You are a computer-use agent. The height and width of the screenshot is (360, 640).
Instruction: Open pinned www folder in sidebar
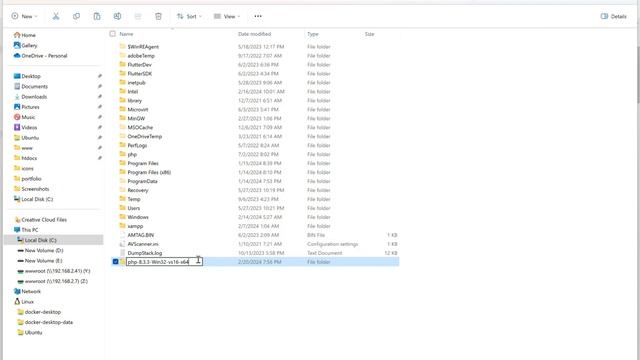click(23, 148)
